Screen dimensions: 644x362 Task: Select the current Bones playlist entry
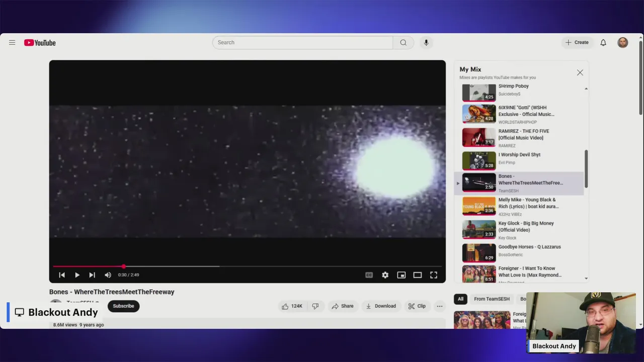(x=520, y=183)
